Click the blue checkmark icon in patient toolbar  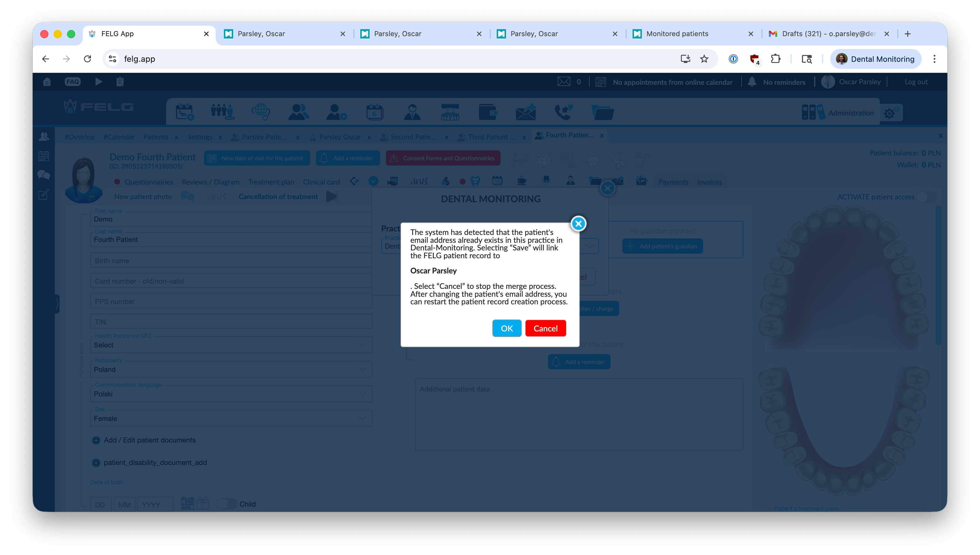tap(373, 181)
